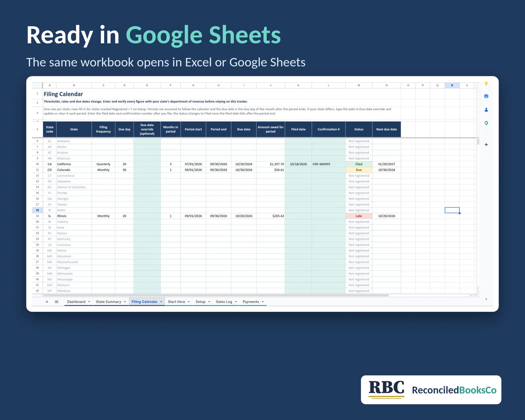Switch to the Payments sheet tab
525x420 pixels.
click(251, 302)
